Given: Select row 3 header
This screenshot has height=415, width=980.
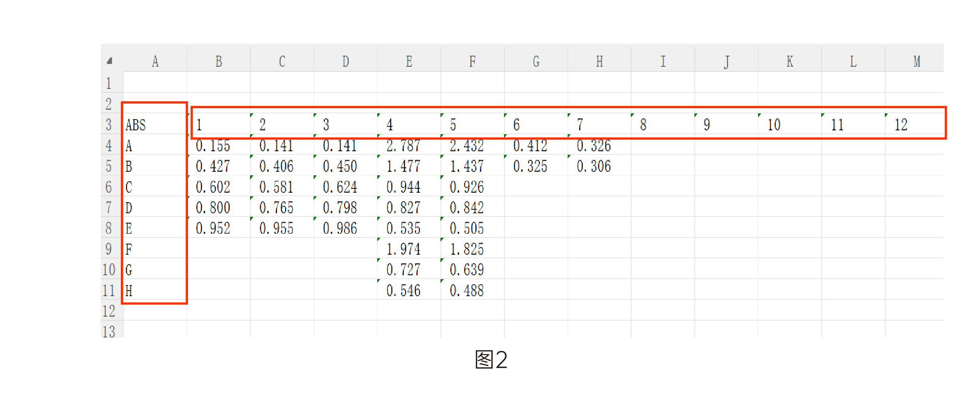Looking at the screenshot, I should tap(112, 124).
